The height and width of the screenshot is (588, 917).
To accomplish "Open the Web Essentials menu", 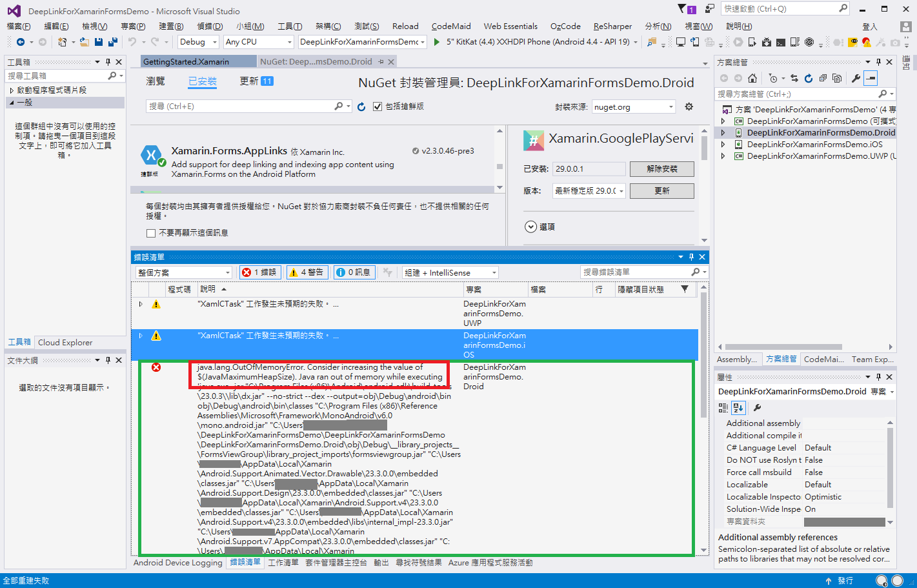I will pos(510,26).
